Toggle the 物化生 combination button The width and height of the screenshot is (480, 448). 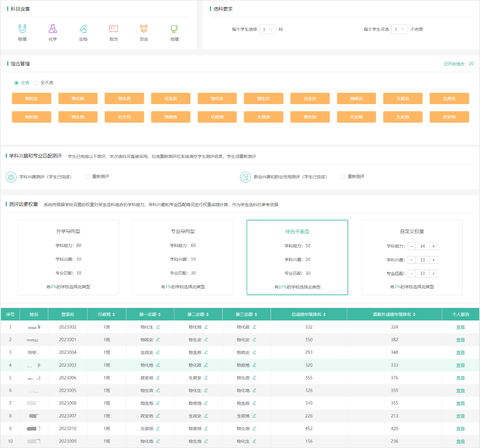pos(31,99)
